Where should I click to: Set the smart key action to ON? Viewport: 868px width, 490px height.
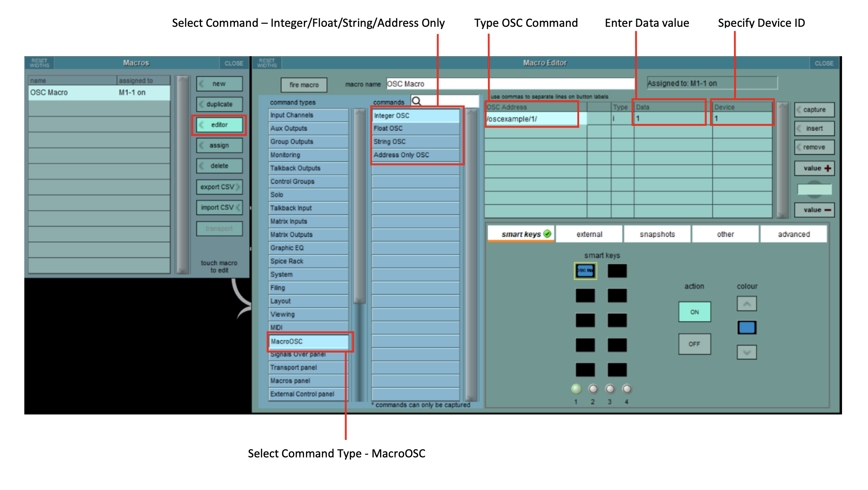694,312
